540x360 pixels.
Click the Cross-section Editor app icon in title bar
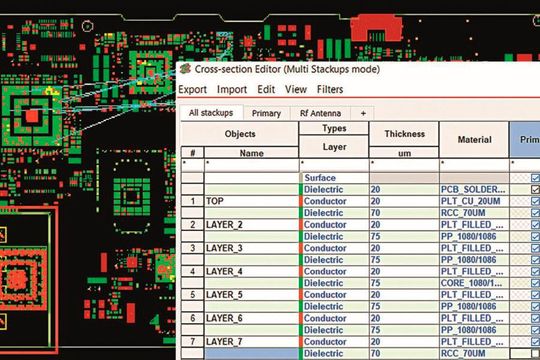coord(185,69)
